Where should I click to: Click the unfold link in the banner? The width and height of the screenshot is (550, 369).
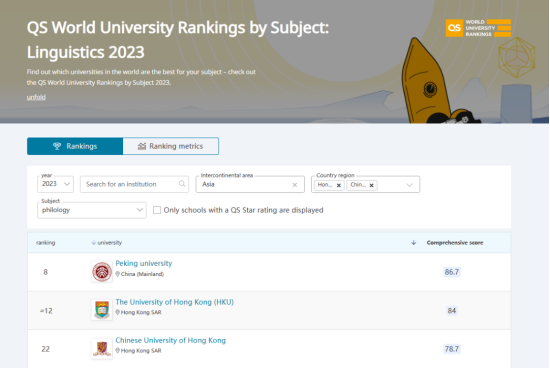click(x=36, y=97)
